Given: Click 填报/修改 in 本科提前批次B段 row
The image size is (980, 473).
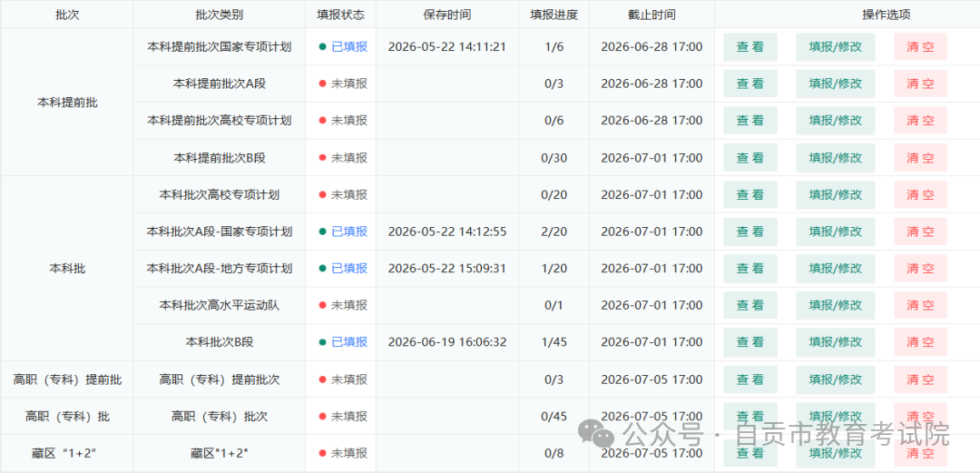Looking at the screenshot, I should tap(835, 158).
